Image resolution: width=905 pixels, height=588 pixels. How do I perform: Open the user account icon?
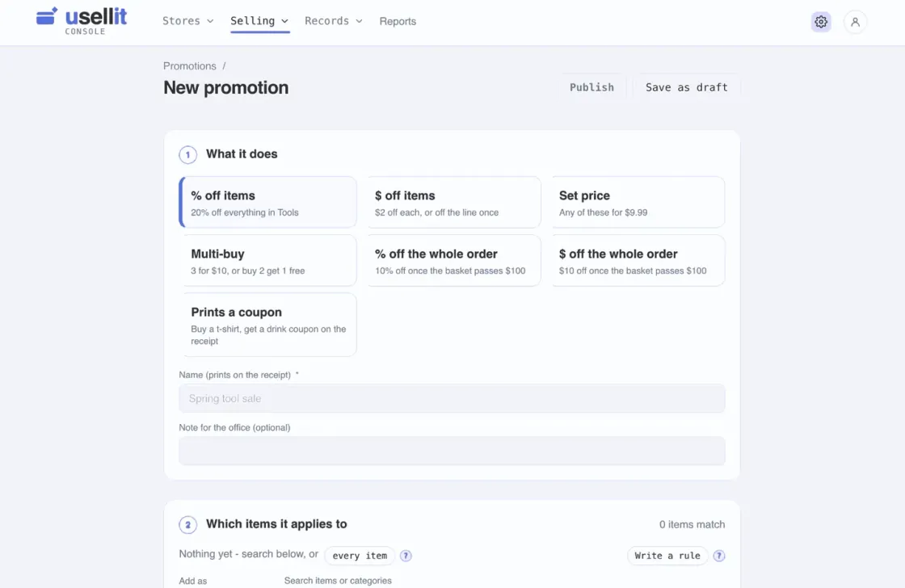[855, 22]
